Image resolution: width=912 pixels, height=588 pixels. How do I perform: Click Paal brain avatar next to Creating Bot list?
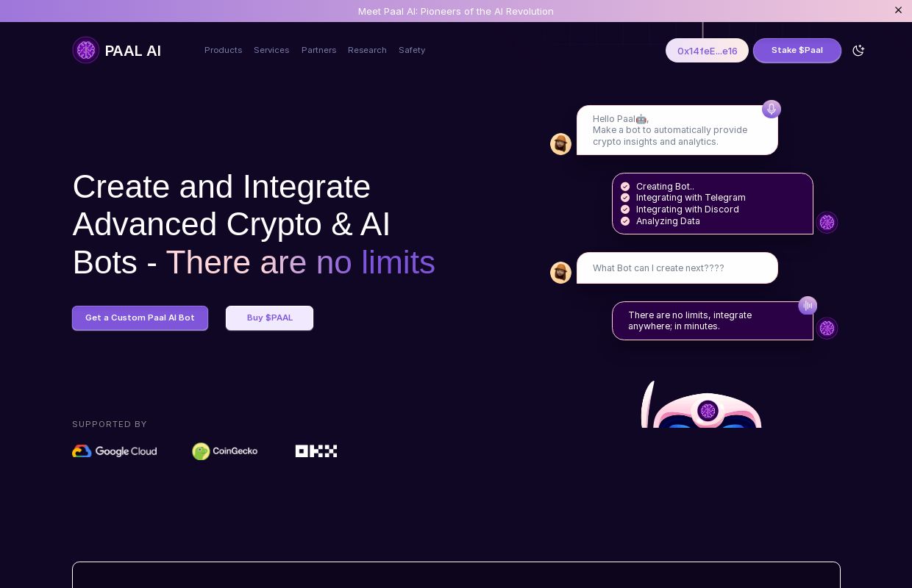pyautogui.click(x=827, y=222)
